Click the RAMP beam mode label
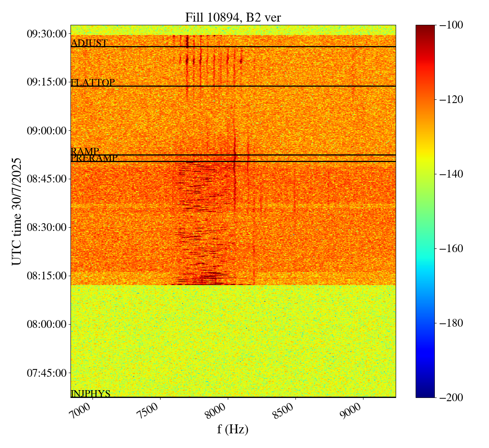The width and height of the screenshot is (489, 448). [x=85, y=152]
